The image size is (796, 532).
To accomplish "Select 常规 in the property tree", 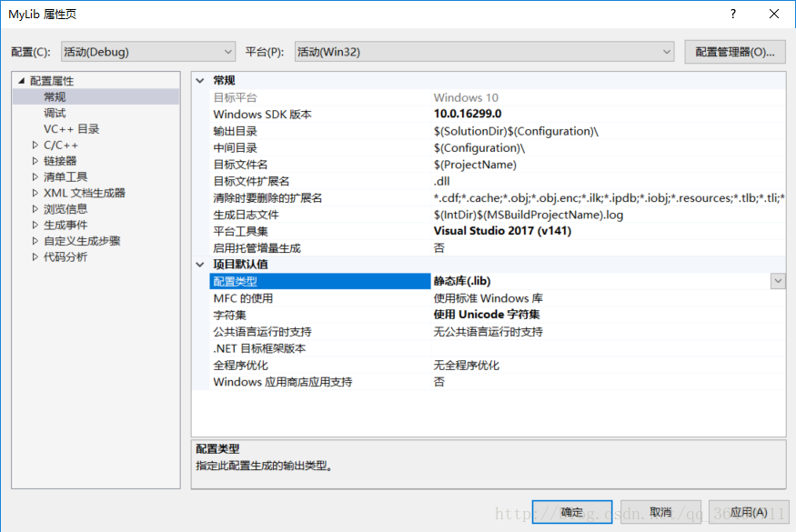I will tap(55, 97).
